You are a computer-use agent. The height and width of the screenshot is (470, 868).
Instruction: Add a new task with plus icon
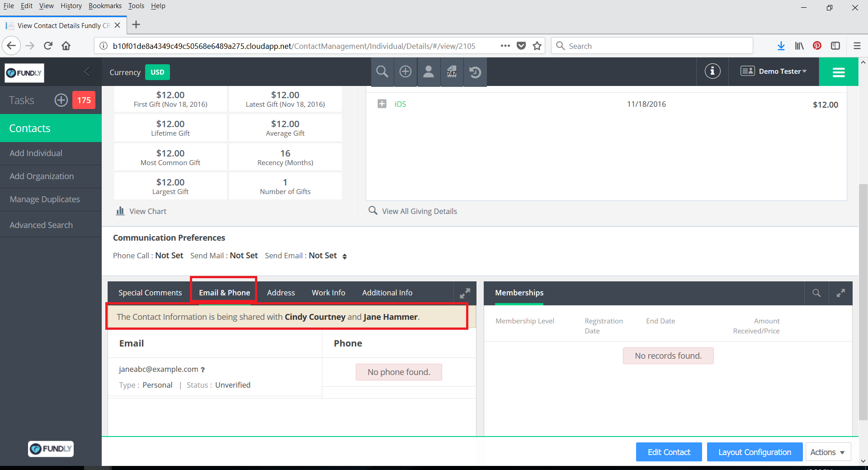61,100
